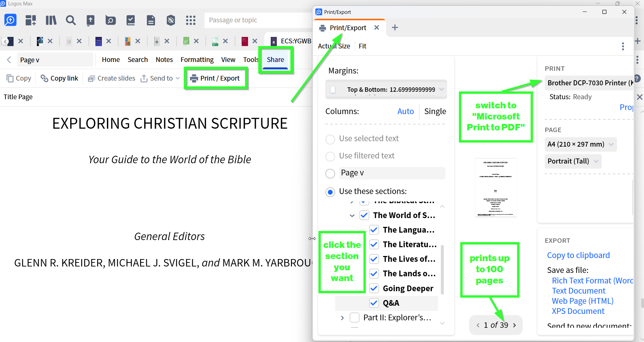Open the Formatting ribbon tab
Image resolution: width=644 pixels, height=342 pixels.
click(x=197, y=60)
